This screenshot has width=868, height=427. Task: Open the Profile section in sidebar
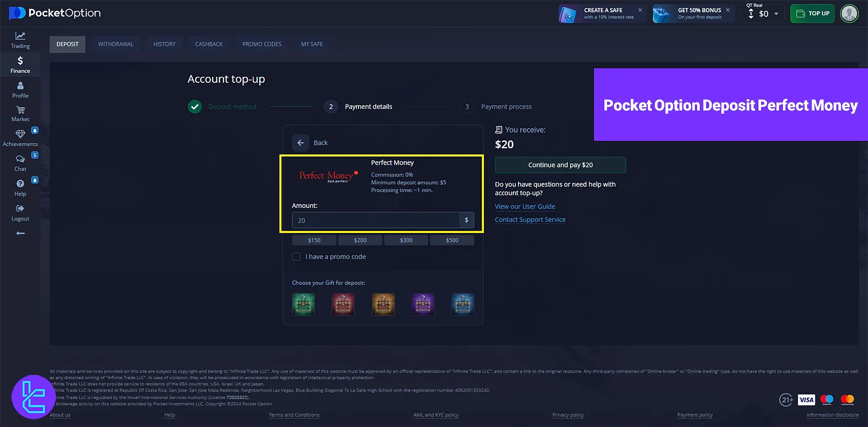[x=20, y=89]
